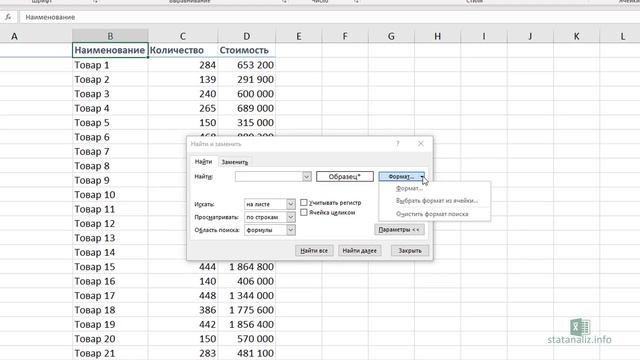The image size is (640, 360).
Task: Select cost cell 315 000
Action: (x=247, y=122)
